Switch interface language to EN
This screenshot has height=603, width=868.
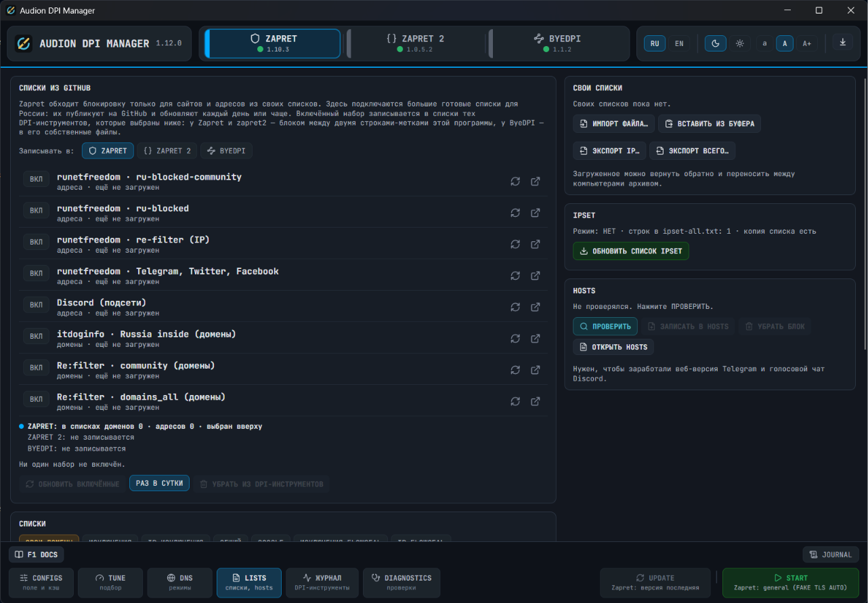pos(679,43)
